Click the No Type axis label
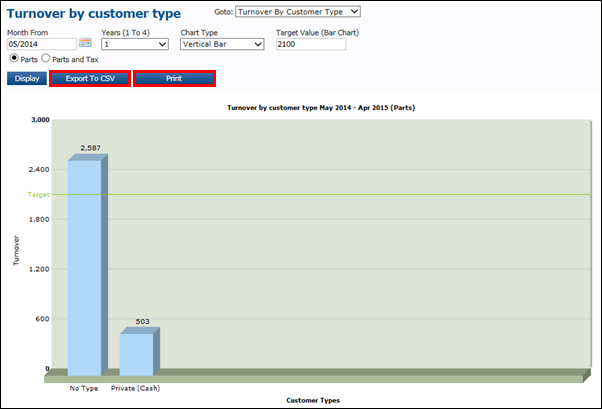The image size is (602, 409). coord(84,388)
